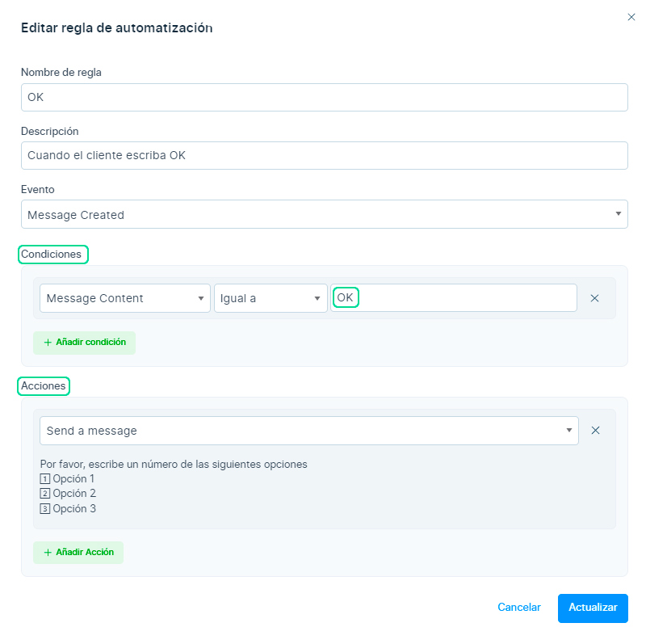Focus the Descripción text field
The image size is (646, 644).
tap(324, 155)
